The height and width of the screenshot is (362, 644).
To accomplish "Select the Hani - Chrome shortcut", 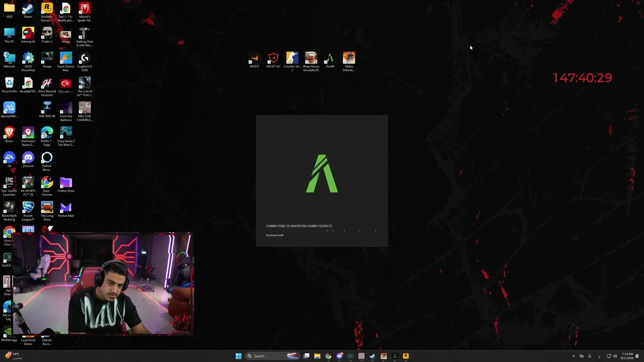I will [47, 187].
